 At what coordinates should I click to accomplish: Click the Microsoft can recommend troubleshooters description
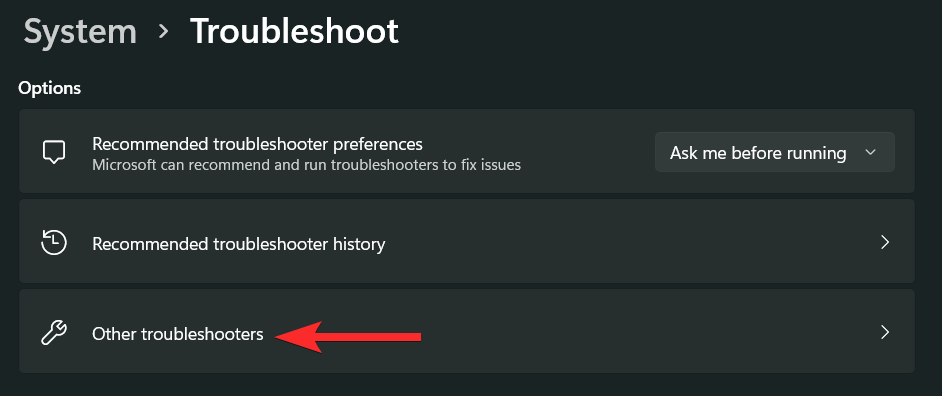point(306,165)
